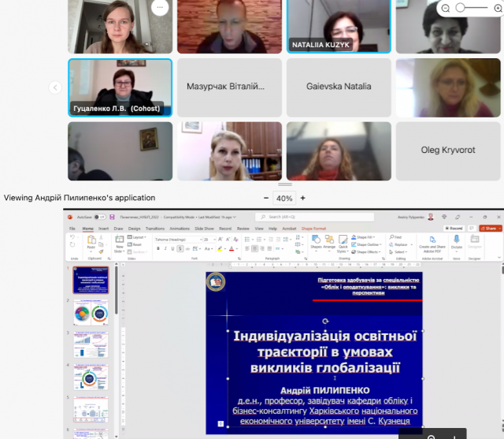Click minus to decrease shared view zoom
Image resolution: width=504 pixels, height=439 pixels.
click(x=266, y=198)
